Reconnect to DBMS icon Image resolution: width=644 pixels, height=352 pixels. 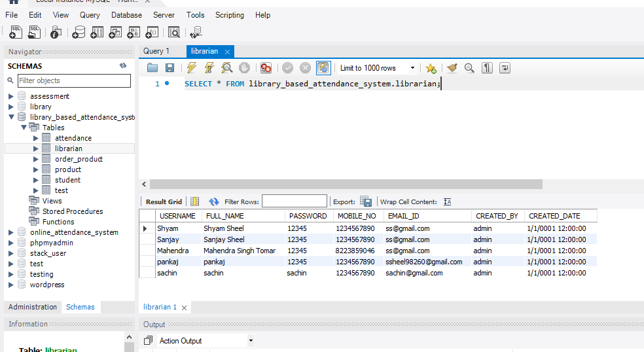click(x=196, y=32)
